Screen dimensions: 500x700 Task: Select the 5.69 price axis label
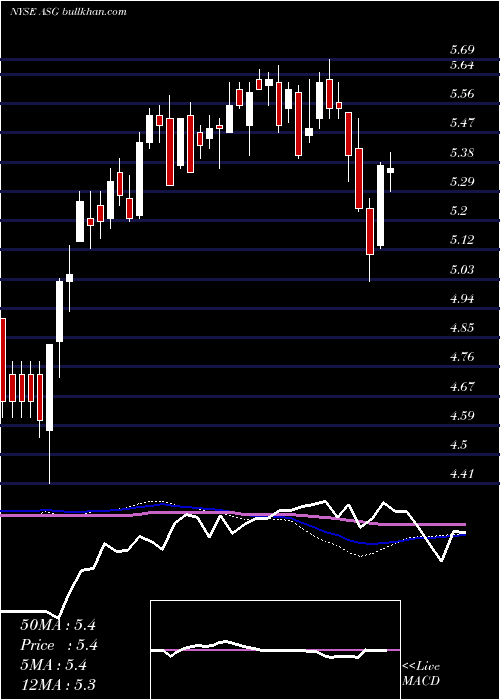point(462,50)
